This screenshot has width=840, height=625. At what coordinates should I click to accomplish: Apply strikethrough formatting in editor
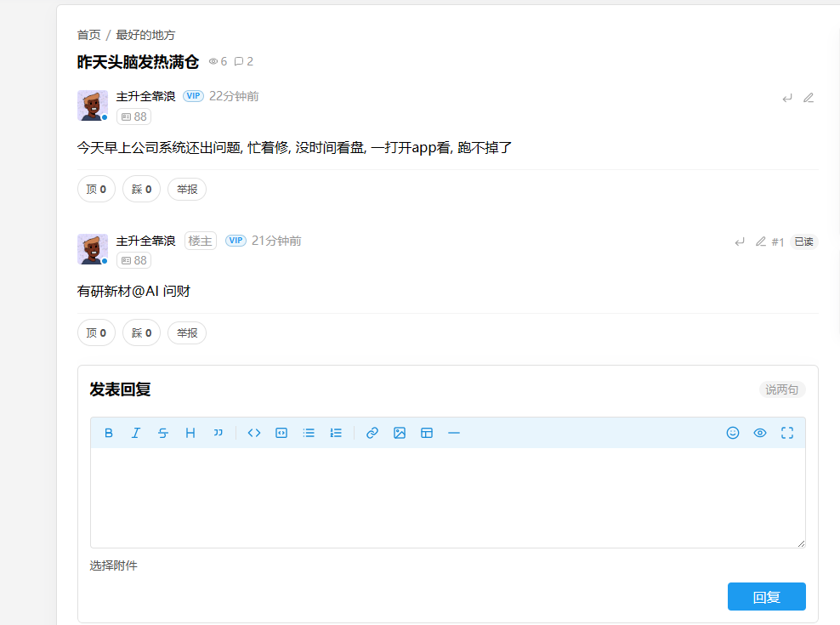point(163,433)
